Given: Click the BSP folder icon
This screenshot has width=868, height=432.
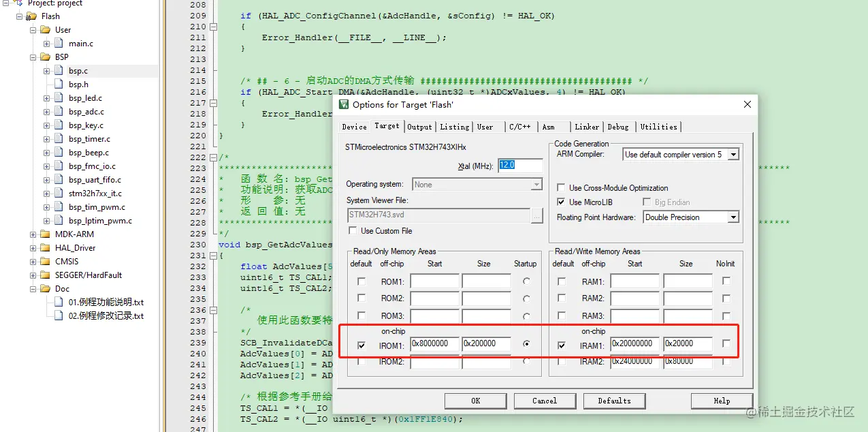Looking at the screenshot, I should coord(46,57).
